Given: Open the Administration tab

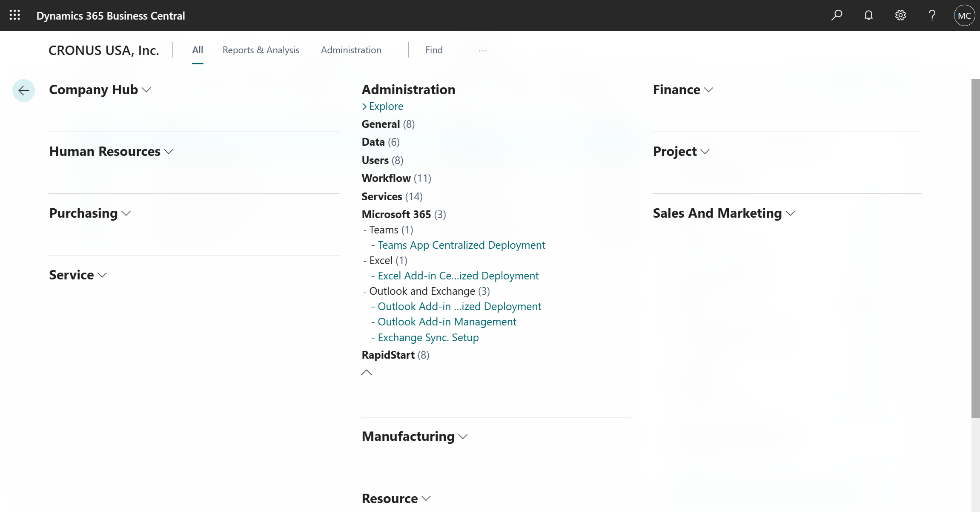Looking at the screenshot, I should [351, 50].
